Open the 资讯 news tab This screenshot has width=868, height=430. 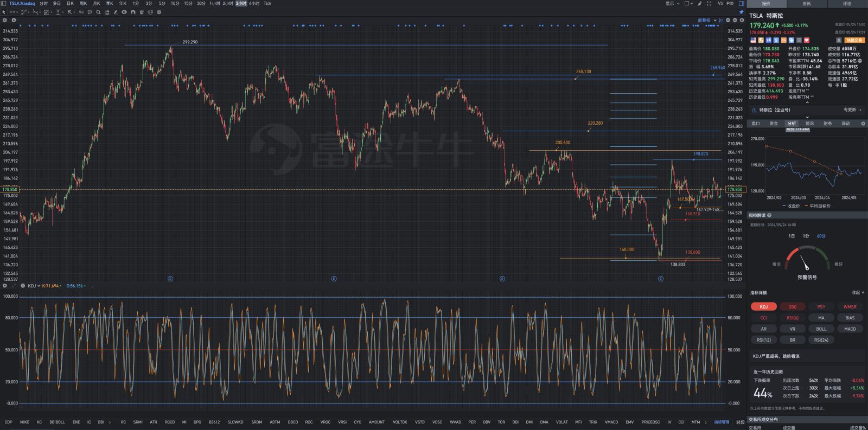807,4
